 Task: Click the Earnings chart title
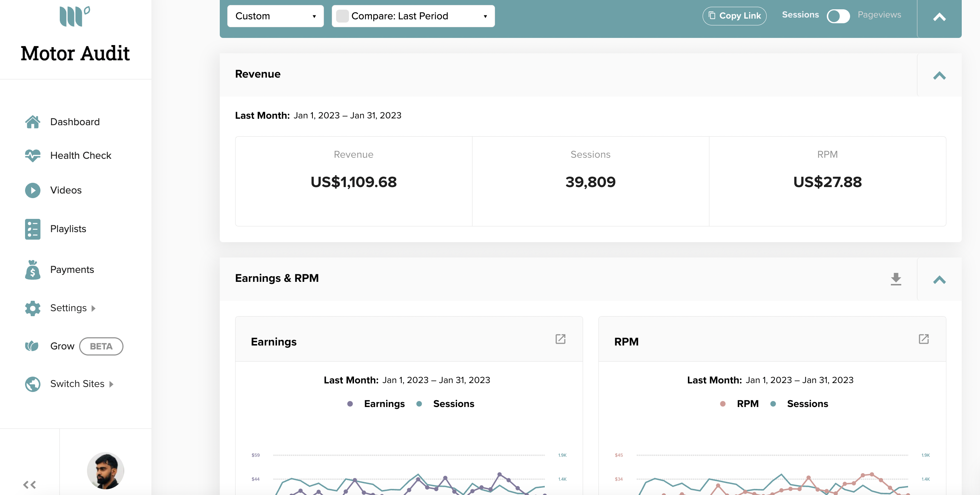[x=273, y=342]
